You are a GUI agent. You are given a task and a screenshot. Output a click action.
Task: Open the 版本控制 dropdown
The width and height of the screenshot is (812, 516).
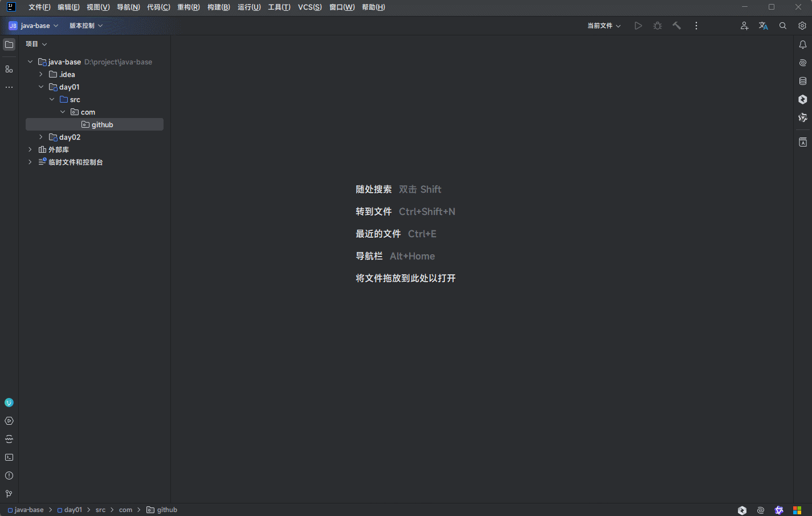(86, 26)
